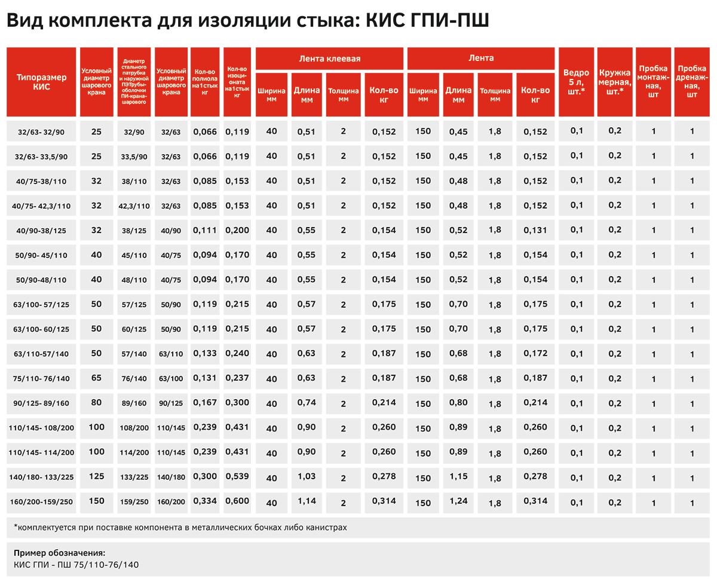Select the 'Кружка мерная, шт.*' column header
This screenshot has height=588, width=717.
614,82
